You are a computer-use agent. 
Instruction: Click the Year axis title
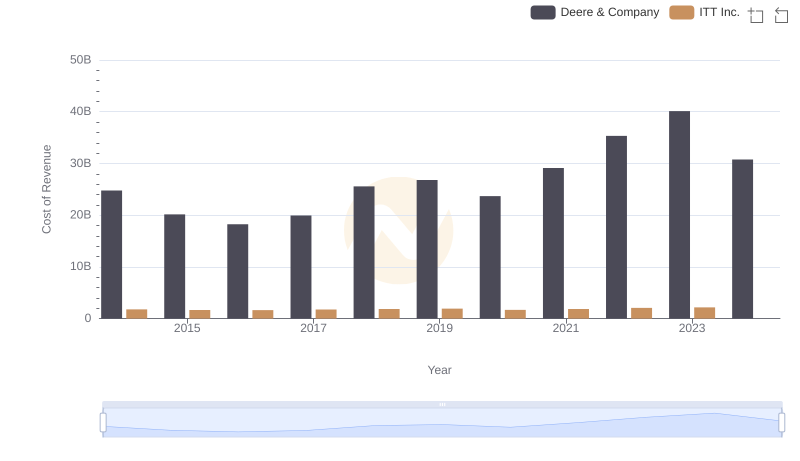pyautogui.click(x=439, y=370)
